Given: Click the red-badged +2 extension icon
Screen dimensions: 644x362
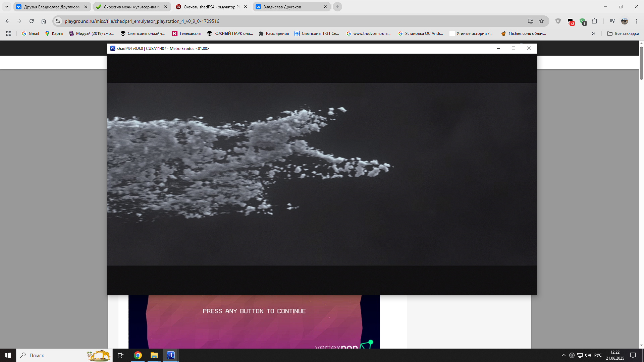Looking at the screenshot, I should (x=571, y=22).
